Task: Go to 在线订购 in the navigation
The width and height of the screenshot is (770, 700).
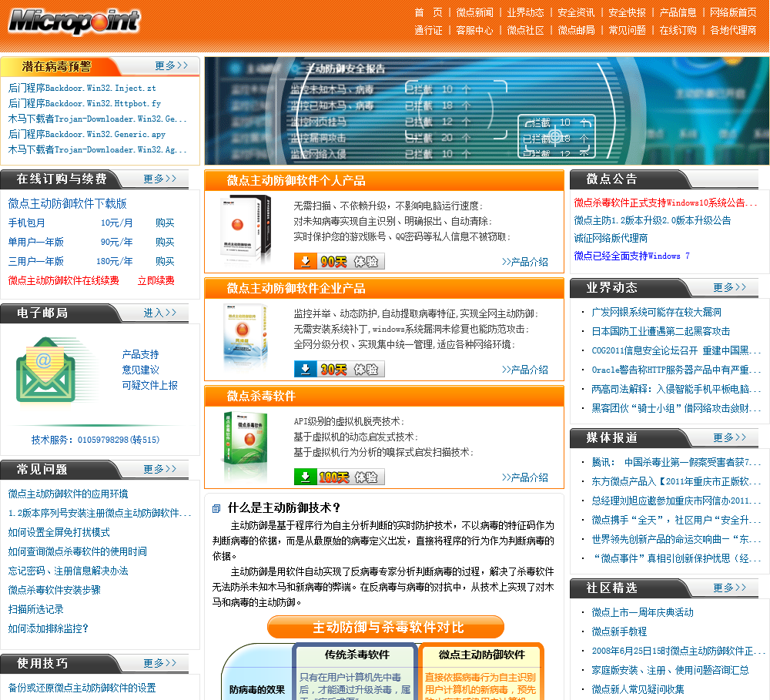Action: 678,31
